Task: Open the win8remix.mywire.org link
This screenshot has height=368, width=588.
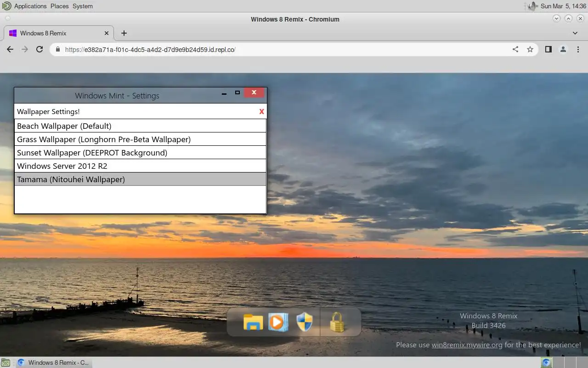Action: pyautogui.click(x=467, y=345)
